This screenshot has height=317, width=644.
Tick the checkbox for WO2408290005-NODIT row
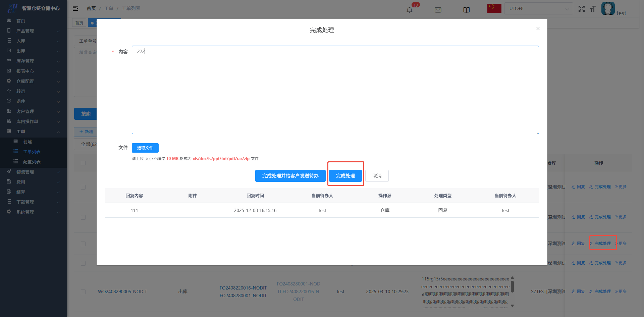83,292
